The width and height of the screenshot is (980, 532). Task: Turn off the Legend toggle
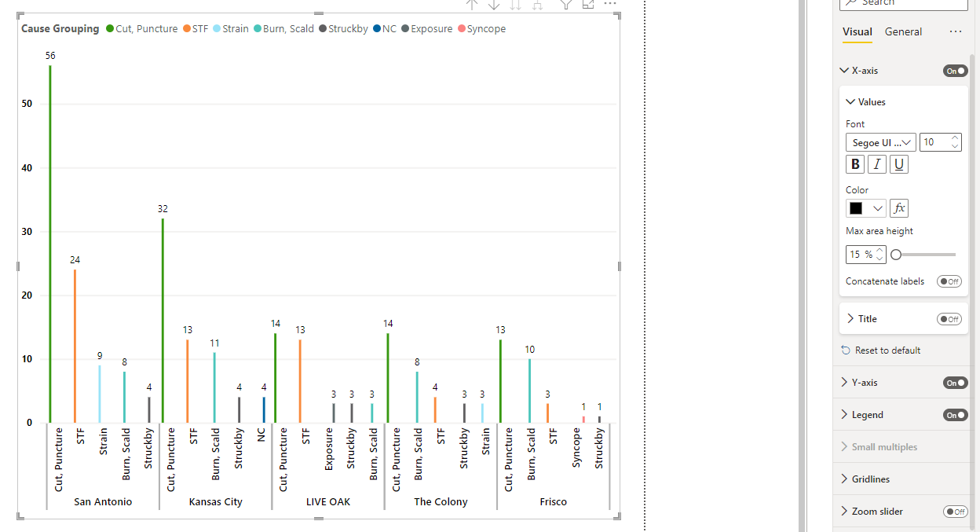(956, 415)
